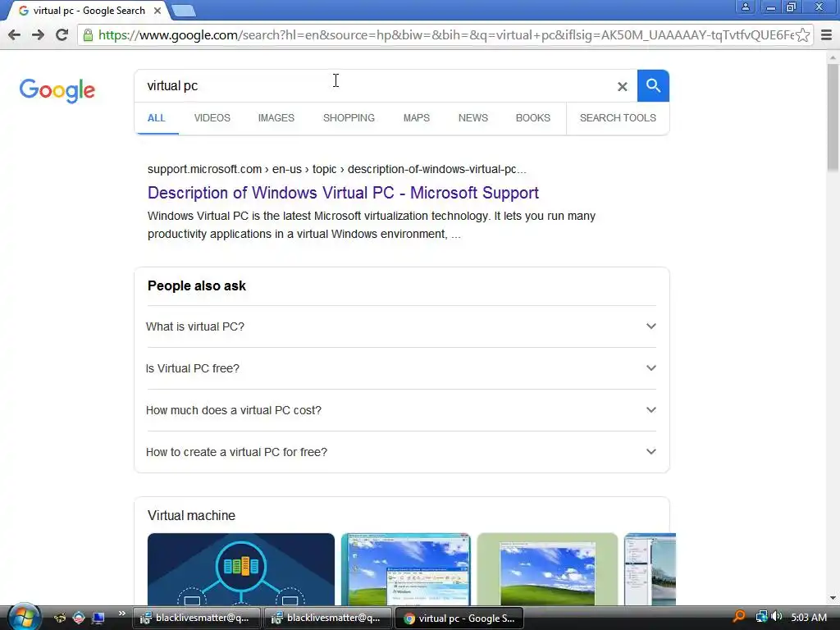The width and height of the screenshot is (840, 630).
Task: Click the browser forward arrow
Action: pyautogui.click(x=38, y=34)
